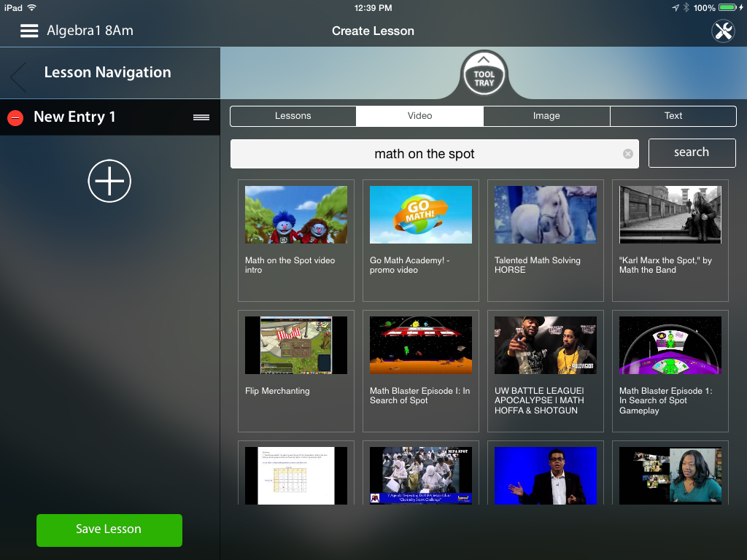This screenshot has height=560, width=747.
Task: Select the Video tab
Action: [419, 116]
